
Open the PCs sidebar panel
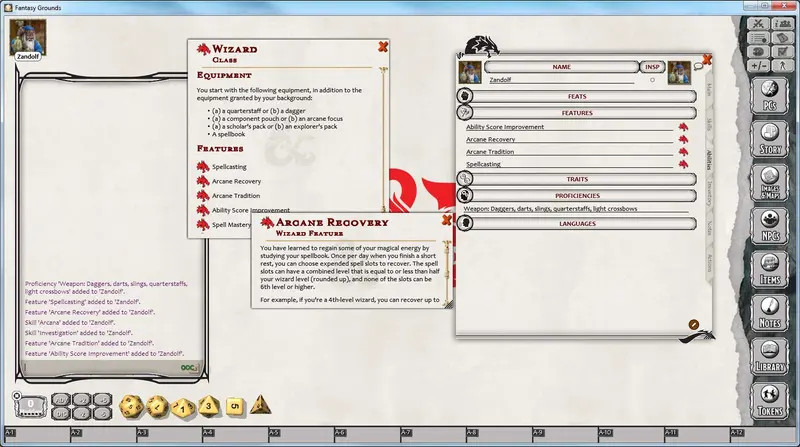(769, 95)
